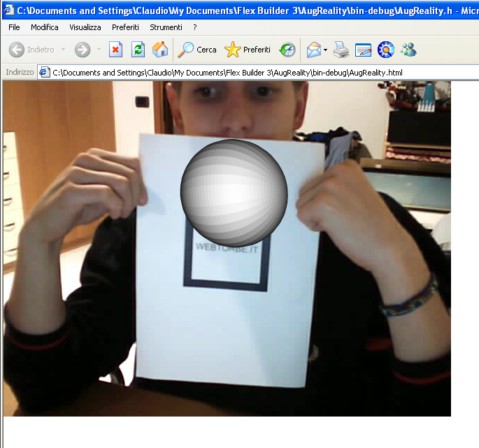Stop page loading with red X icon
The width and height of the screenshot is (479, 448).
(x=116, y=50)
